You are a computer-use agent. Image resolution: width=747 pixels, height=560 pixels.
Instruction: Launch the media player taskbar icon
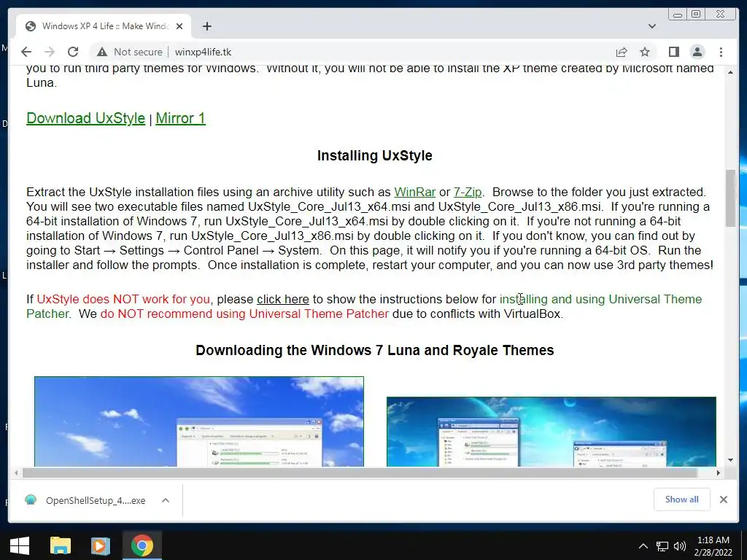point(101,545)
